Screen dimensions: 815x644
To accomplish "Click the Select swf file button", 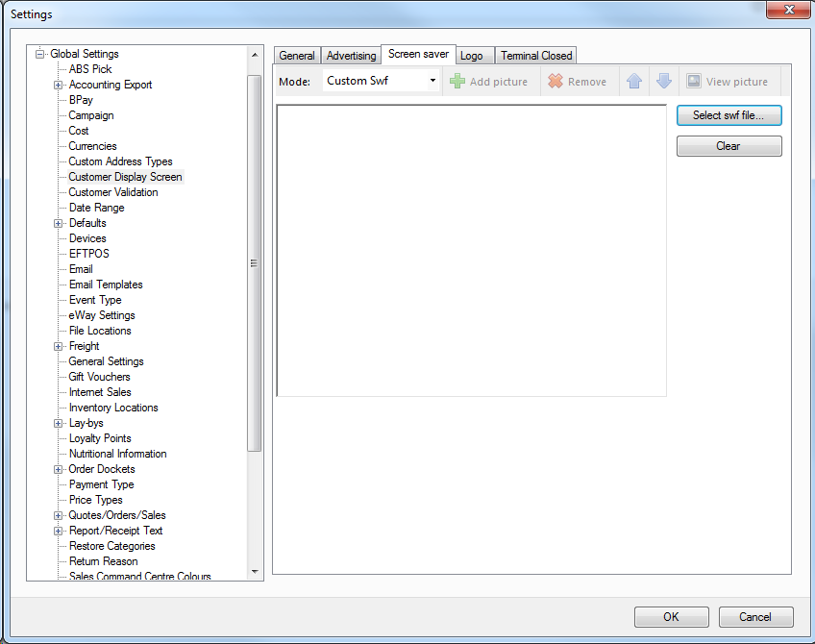I will pos(729,115).
